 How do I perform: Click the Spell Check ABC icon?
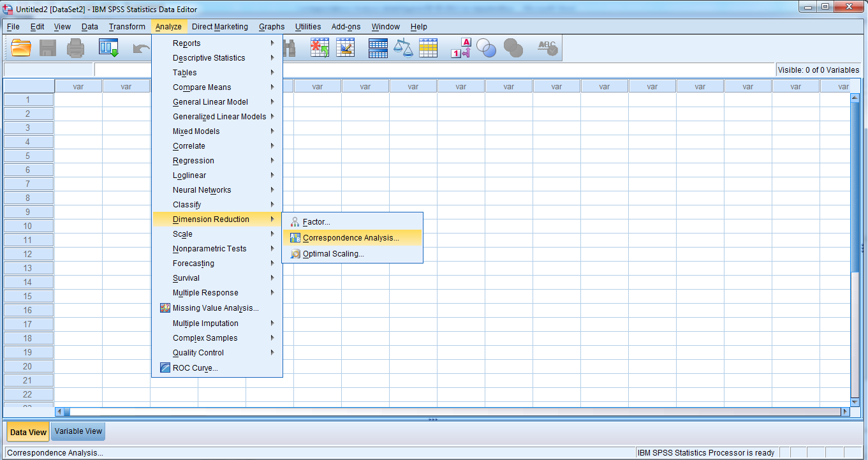click(x=547, y=48)
